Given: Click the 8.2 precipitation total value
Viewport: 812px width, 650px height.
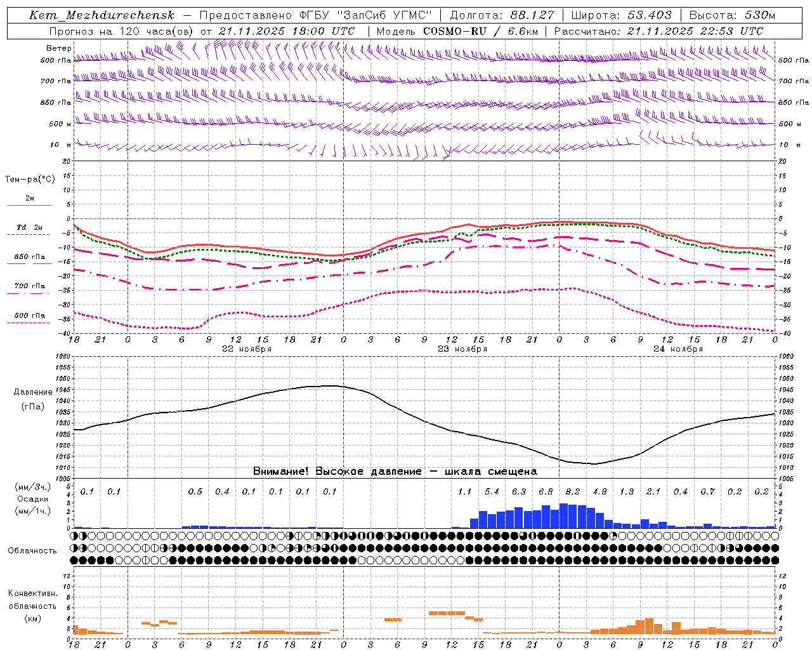Looking at the screenshot, I should (573, 491).
